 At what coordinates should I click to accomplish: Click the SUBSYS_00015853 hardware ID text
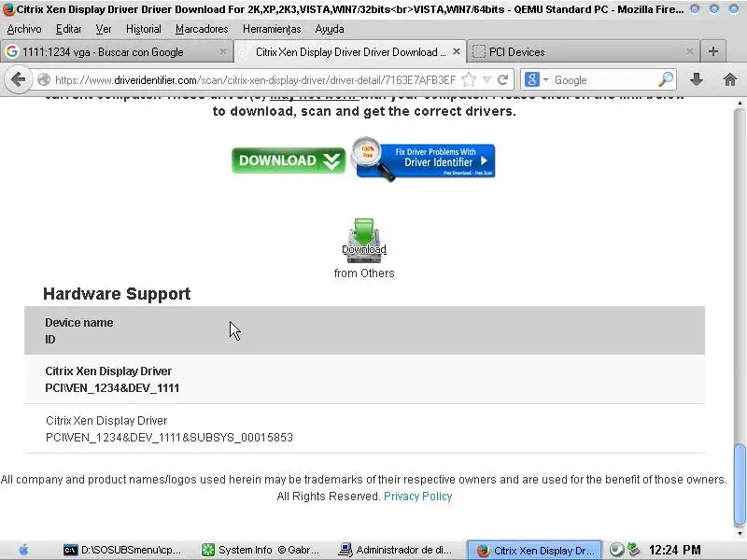[x=169, y=438]
